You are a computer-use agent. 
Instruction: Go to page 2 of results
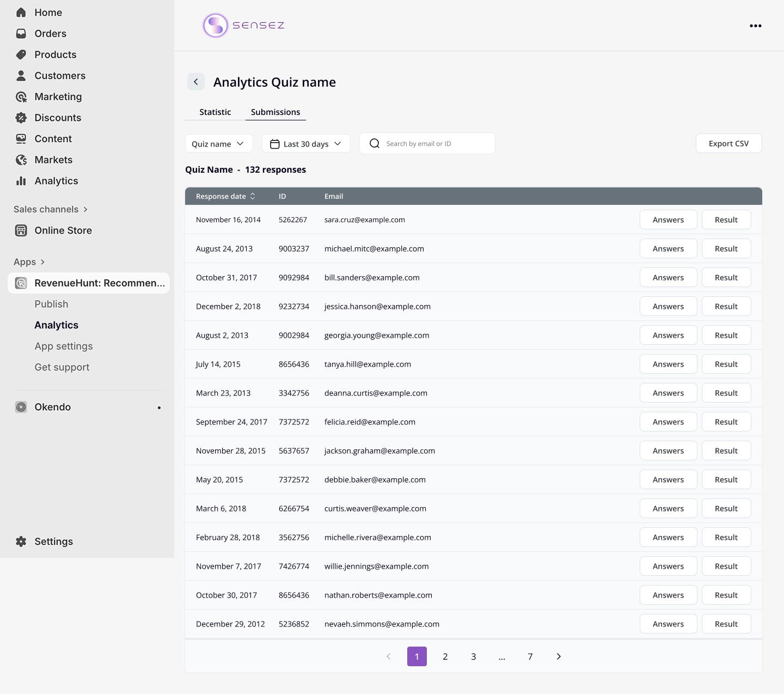coord(445,656)
